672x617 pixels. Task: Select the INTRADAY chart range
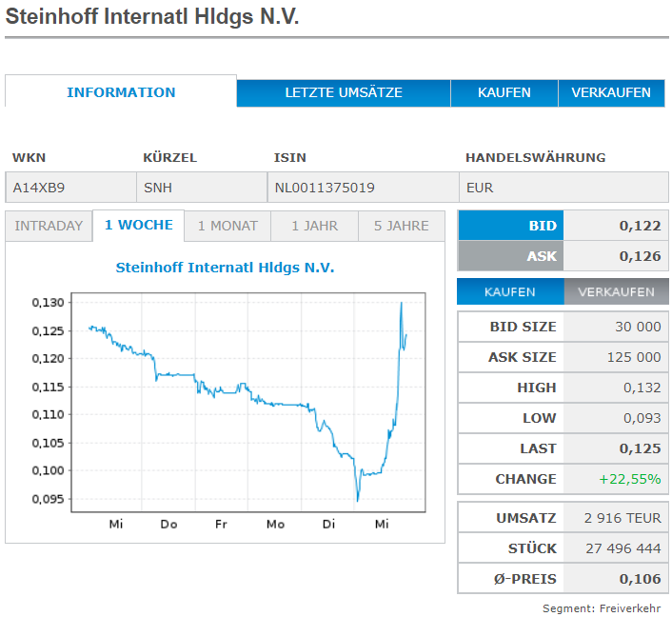tap(49, 226)
